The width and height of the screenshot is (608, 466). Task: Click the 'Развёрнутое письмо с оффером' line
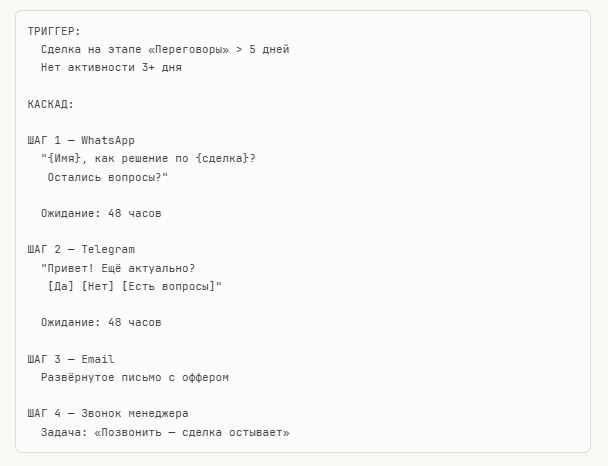pyautogui.click(x=134, y=377)
